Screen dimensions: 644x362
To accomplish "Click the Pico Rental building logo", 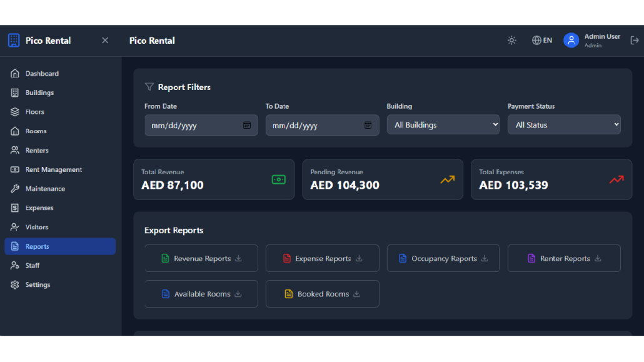I will click(14, 41).
